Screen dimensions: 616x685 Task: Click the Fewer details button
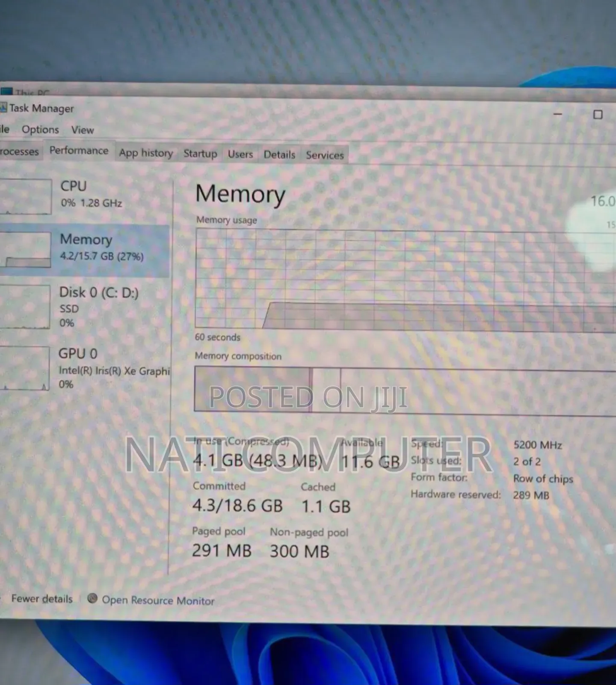(x=42, y=599)
